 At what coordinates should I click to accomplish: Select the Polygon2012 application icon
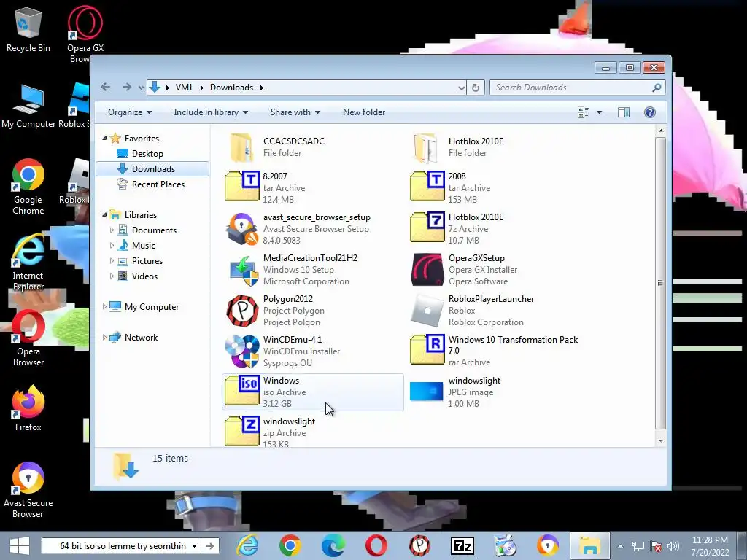pyautogui.click(x=242, y=311)
